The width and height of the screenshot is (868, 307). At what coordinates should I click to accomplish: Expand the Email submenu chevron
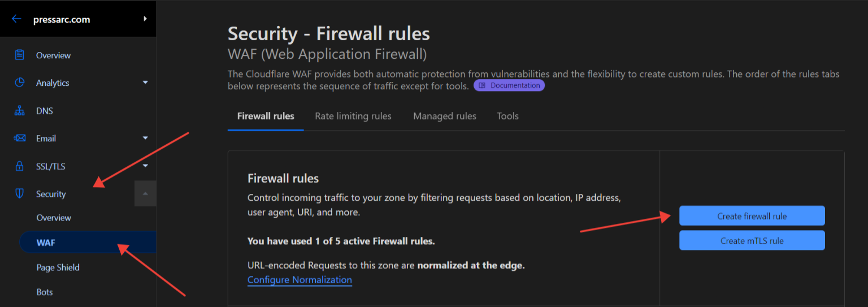[x=145, y=138]
